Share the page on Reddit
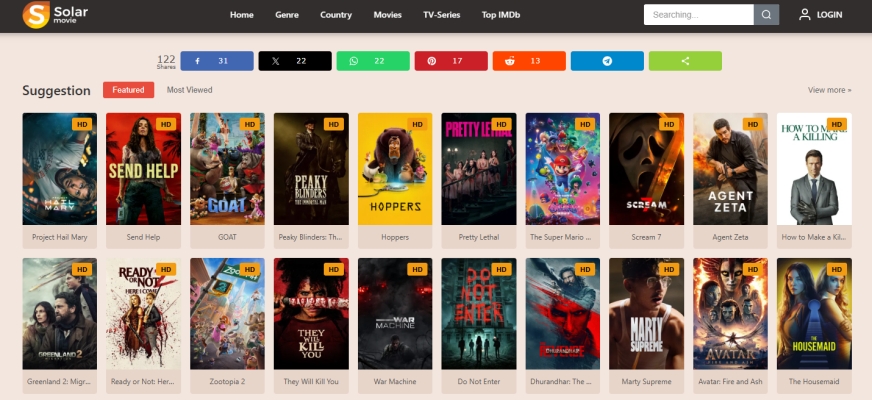This screenshot has height=400, width=872. pyautogui.click(x=528, y=61)
